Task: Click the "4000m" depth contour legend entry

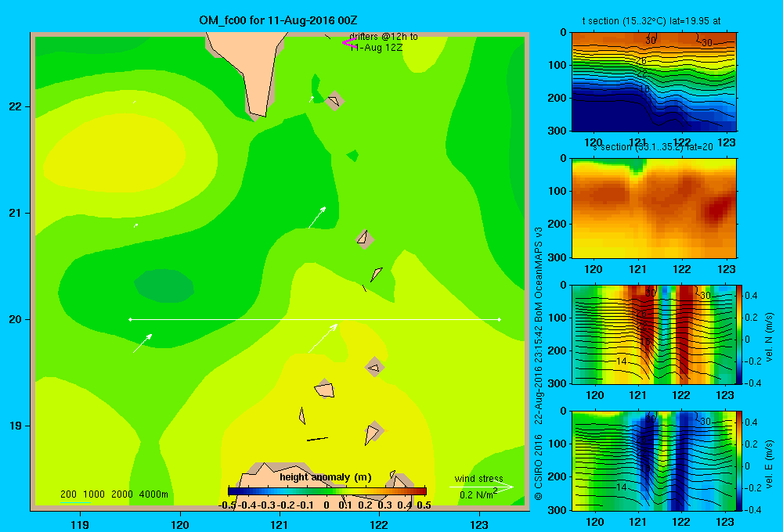Action: [x=153, y=494]
